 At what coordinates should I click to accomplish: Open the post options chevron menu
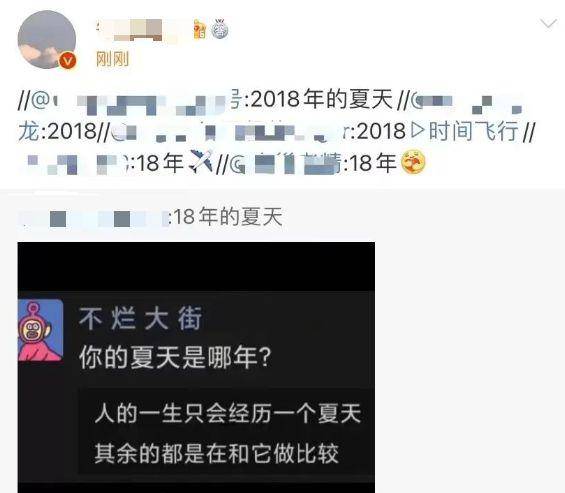(548, 24)
